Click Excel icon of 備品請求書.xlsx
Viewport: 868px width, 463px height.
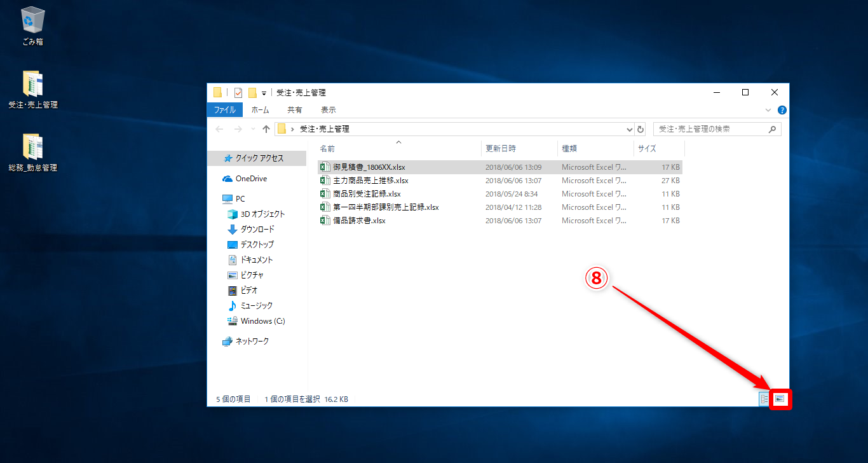coord(325,221)
